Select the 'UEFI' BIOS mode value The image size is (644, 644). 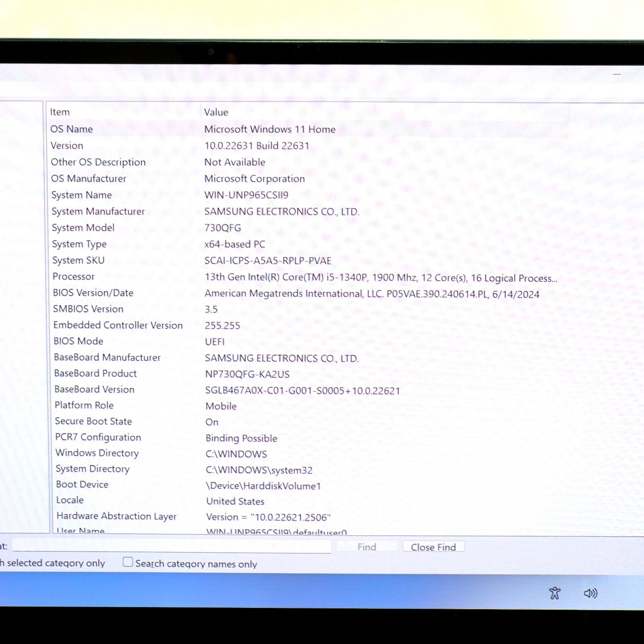(215, 342)
